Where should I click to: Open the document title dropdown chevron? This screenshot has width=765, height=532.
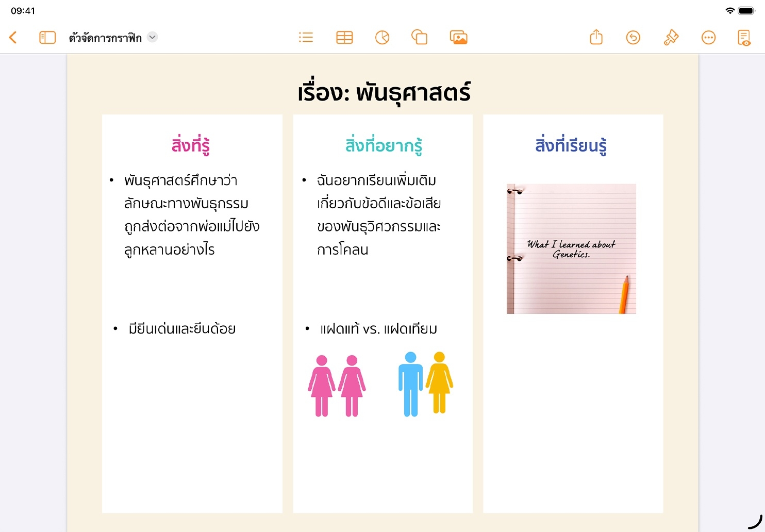(152, 37)
